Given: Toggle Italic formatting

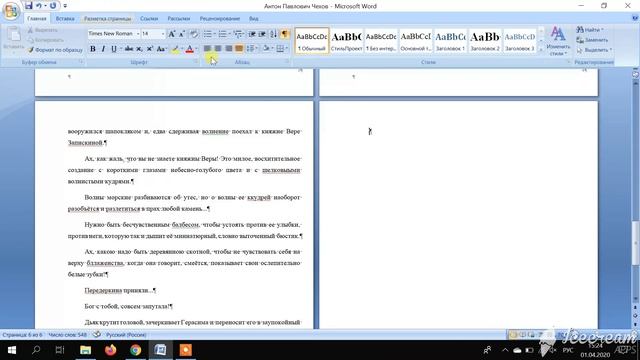Looking at the screenshot, I should click(x=103, y=49).
